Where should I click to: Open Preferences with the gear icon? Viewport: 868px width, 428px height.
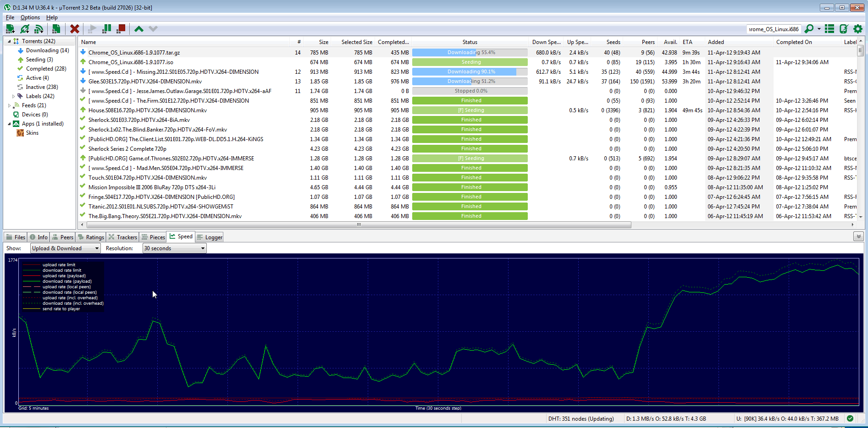(x=858, y=29)
